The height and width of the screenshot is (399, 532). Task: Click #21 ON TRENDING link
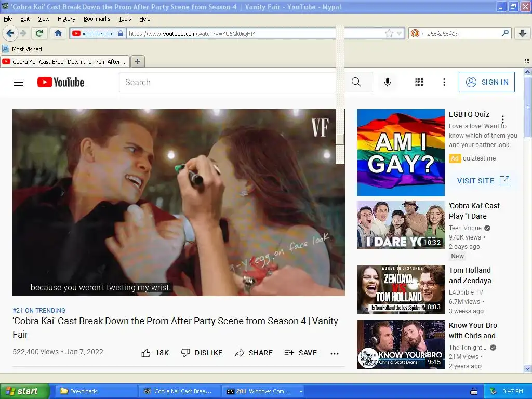tap(39, 311)
